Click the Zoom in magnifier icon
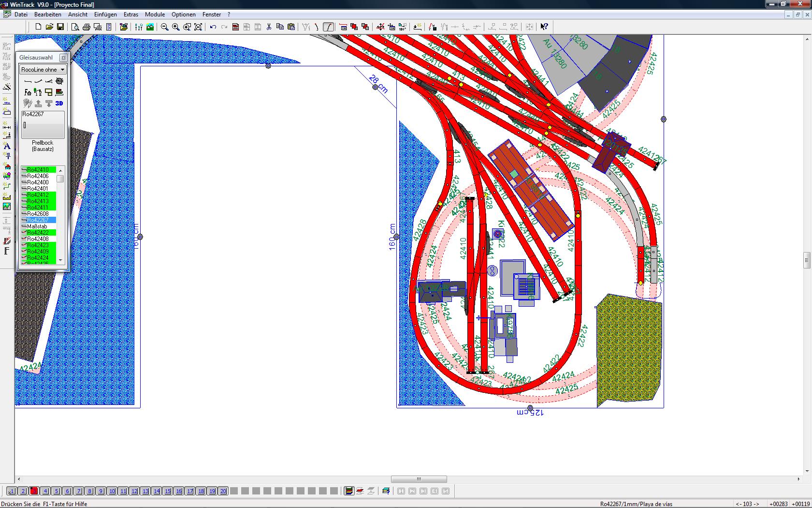Screen dimensions: 812x508 [x=176, y=27]
